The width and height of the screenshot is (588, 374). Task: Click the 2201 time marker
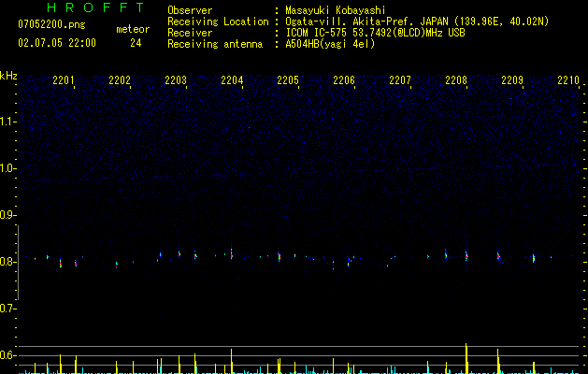click(64, 79)
